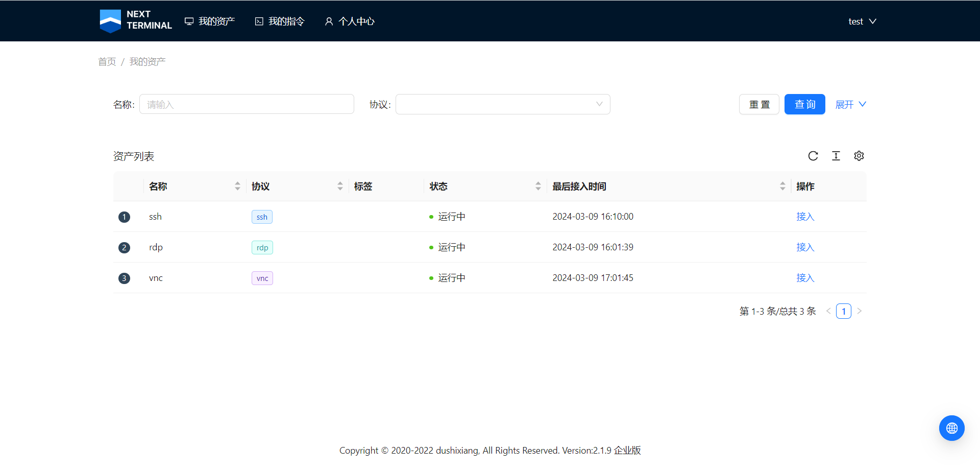Click the 查询 button
Screen dimensions: 980x471
point(805,104)
